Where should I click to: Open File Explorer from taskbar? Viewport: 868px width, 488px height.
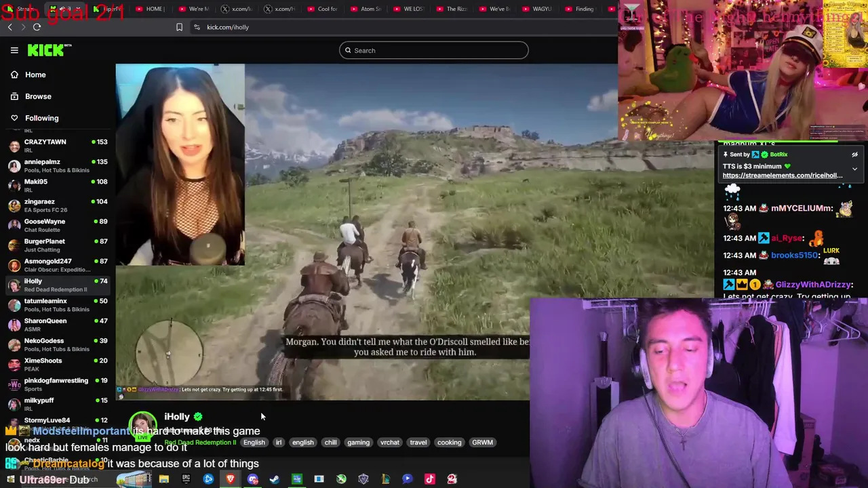pos(163,479)
